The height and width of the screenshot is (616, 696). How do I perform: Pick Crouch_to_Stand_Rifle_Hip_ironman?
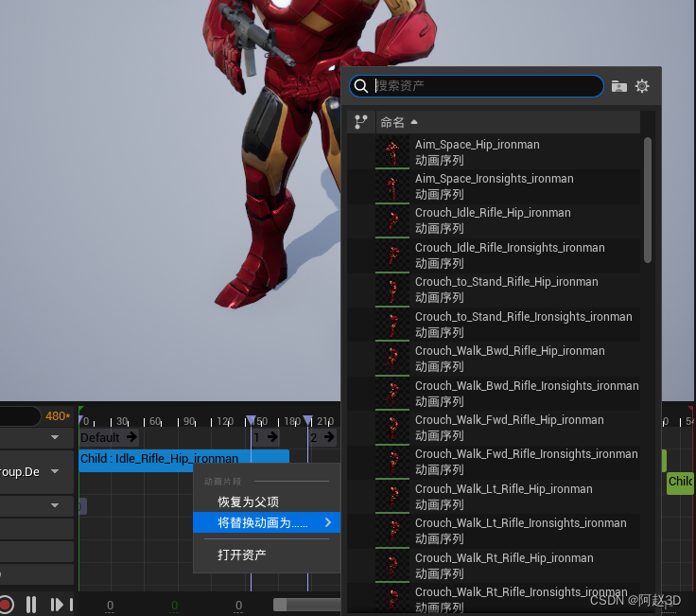click(x=494, y=290)
